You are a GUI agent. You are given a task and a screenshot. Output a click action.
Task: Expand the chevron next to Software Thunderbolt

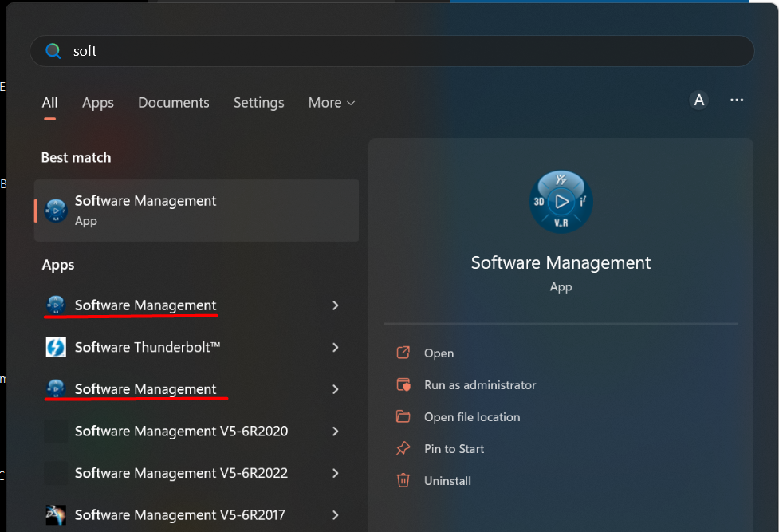point(336,348)
